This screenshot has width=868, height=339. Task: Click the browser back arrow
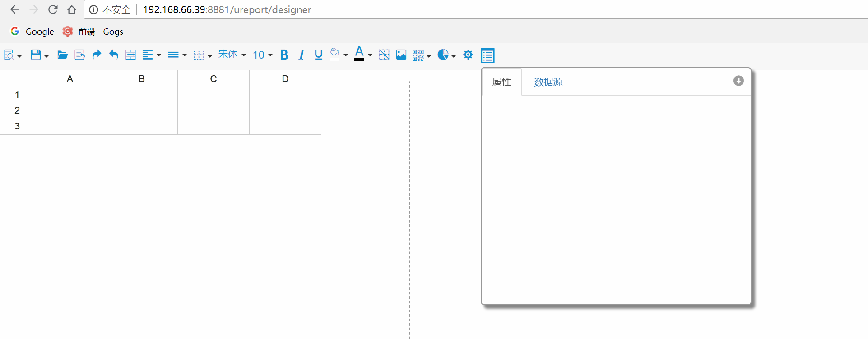(x=15, y=9)
